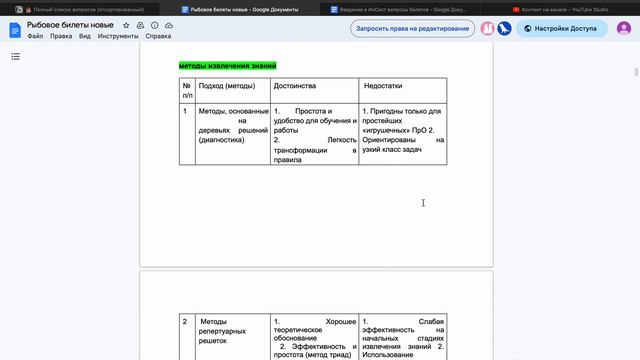The width and height of the screenshot is (640, 360).
Task: Click the highlighted heading методы извлечения знаний
Action: click(228, 66)
